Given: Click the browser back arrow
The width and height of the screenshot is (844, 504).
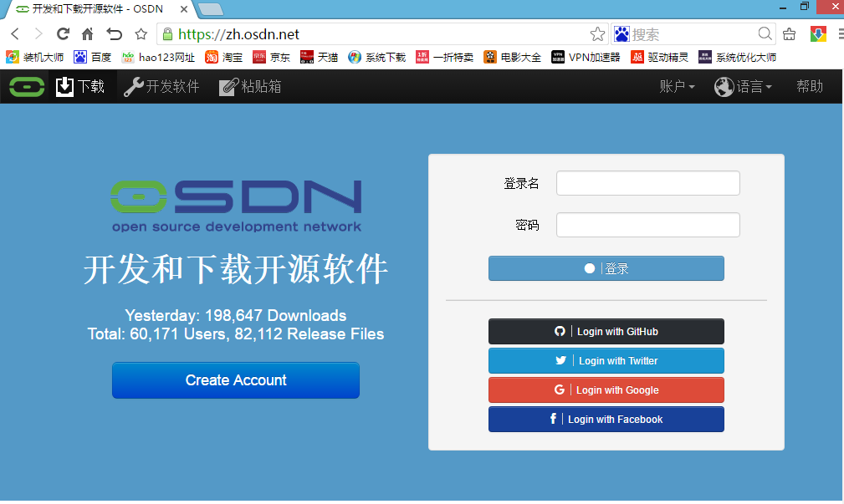Looking at the screenshot, I should pyautogui.click(x=15, y=34).
